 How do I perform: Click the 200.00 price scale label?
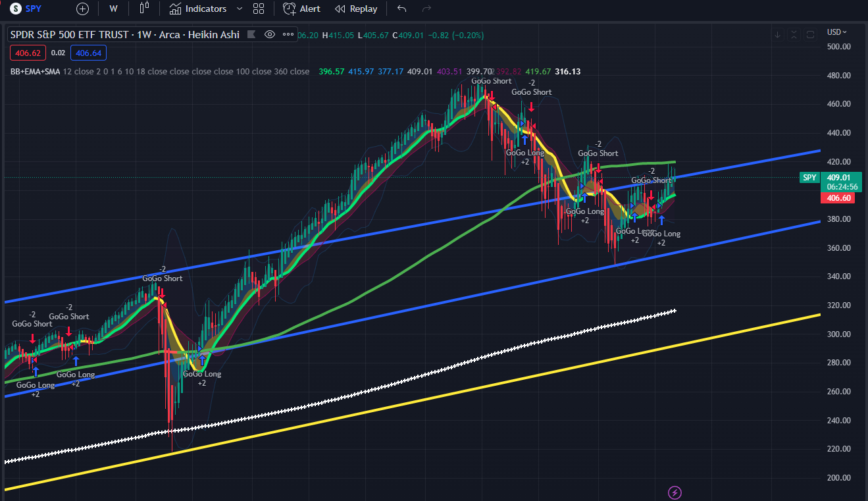[839, 477]
